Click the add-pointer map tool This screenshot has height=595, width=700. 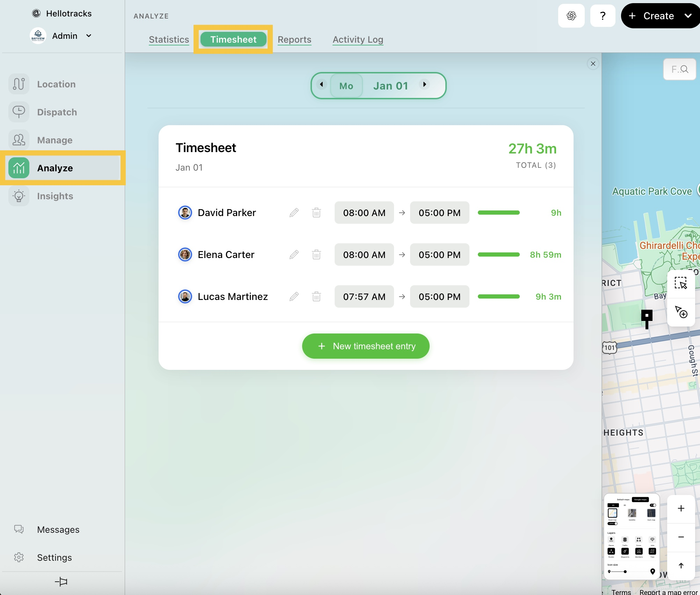tap(680, 311)
